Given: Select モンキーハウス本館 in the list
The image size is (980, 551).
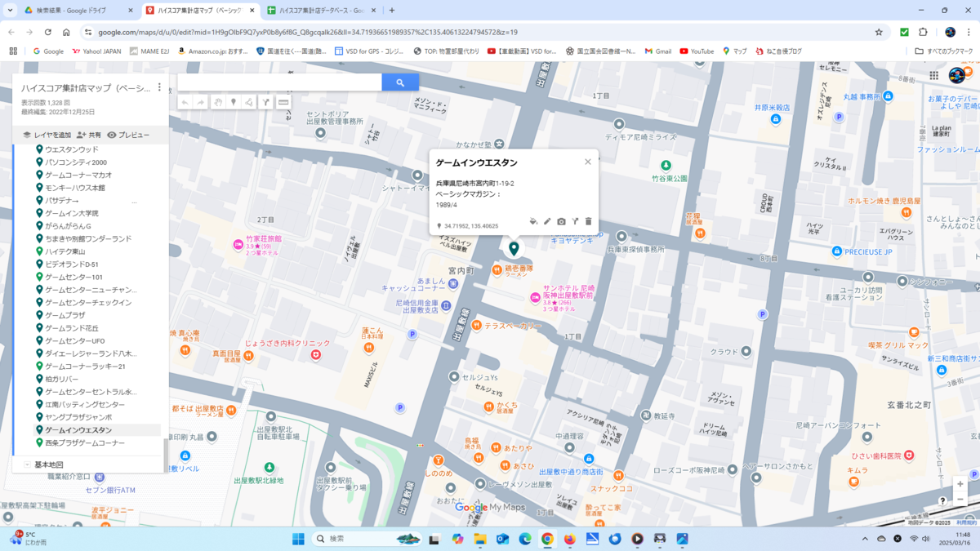Looking at the screenshot, I should coord(75,188).
